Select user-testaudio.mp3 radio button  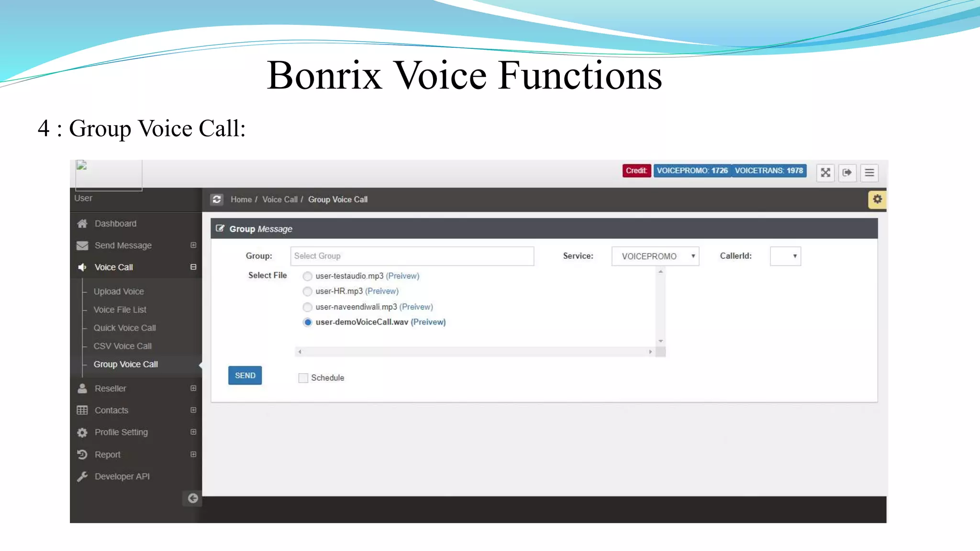point(308,276)
